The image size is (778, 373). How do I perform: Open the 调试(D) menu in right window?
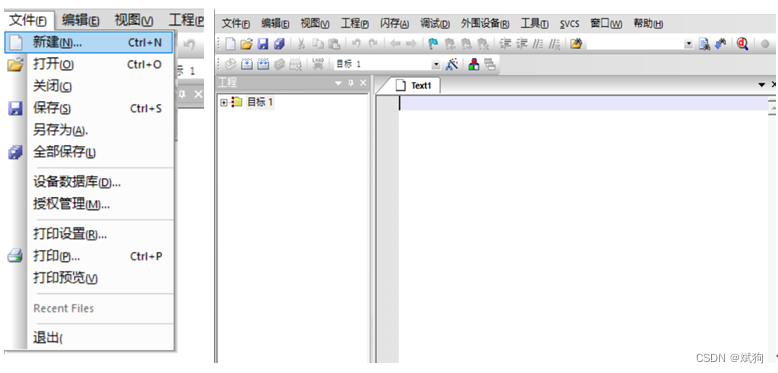[x=435, y=24]
